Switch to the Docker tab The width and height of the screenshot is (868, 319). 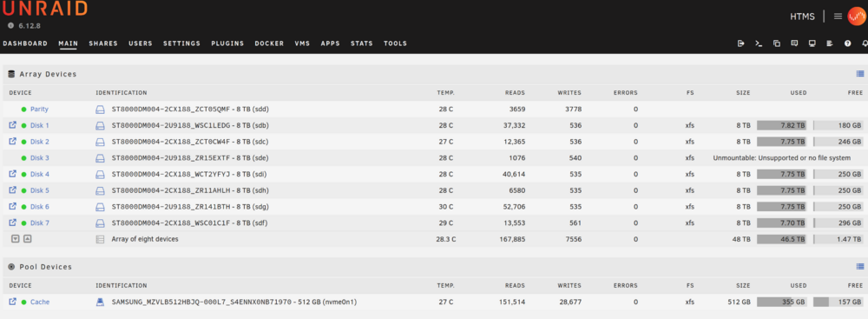coord(269,43)
